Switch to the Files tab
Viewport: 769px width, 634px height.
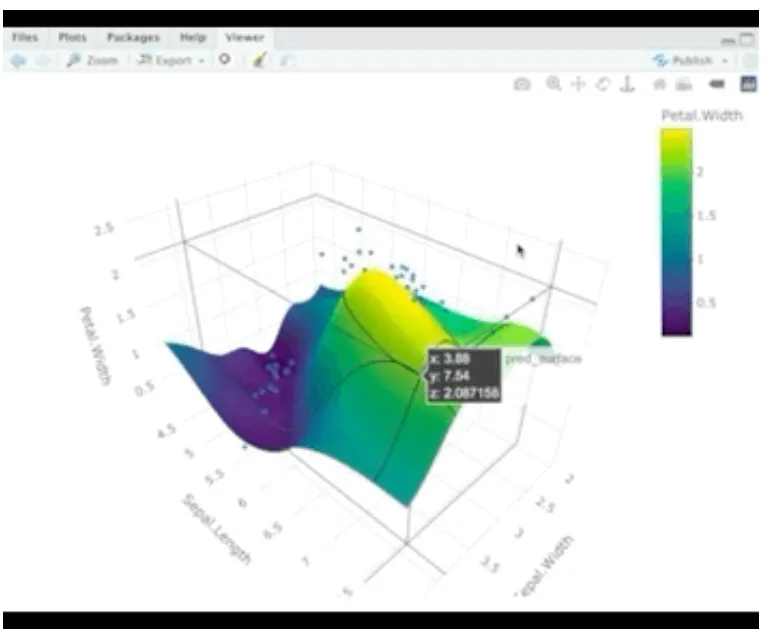[x=25, y=38]
